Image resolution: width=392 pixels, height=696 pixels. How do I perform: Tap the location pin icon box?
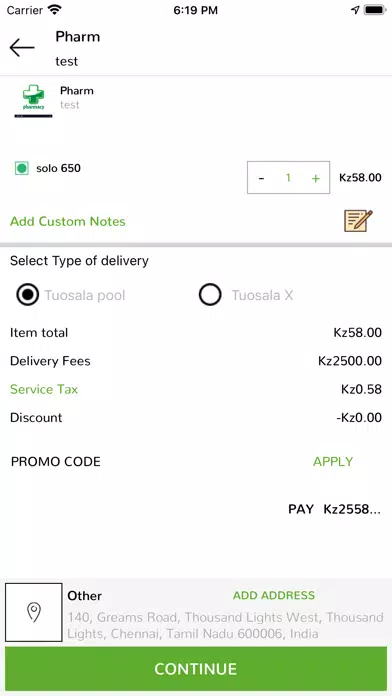34,612
